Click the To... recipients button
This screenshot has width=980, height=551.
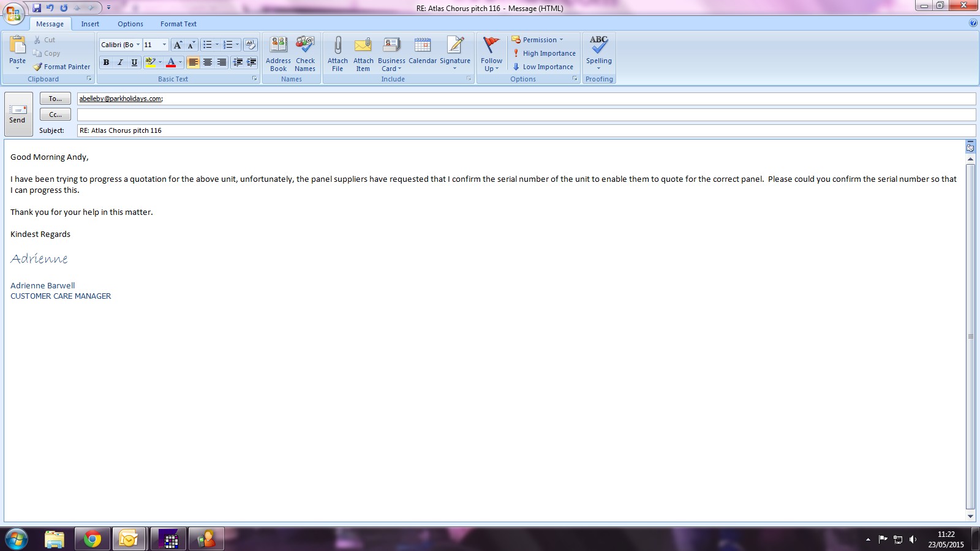tap(55, 99)
